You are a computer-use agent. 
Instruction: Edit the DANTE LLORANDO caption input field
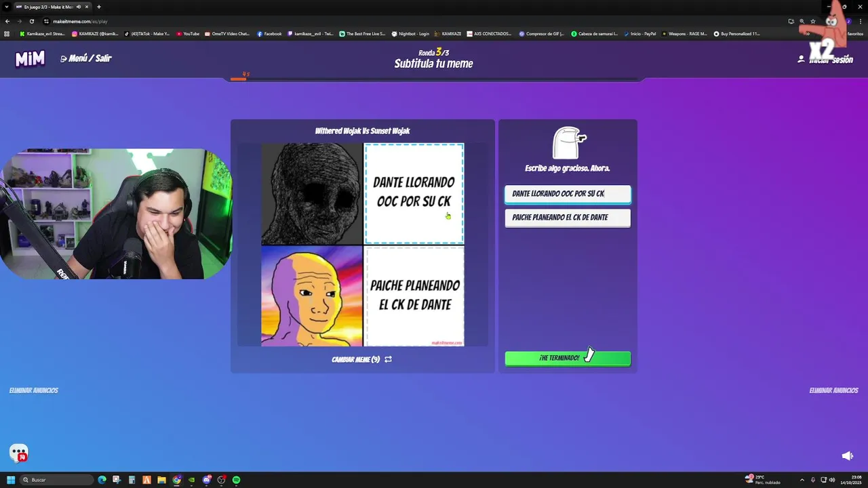click(568, 194)
